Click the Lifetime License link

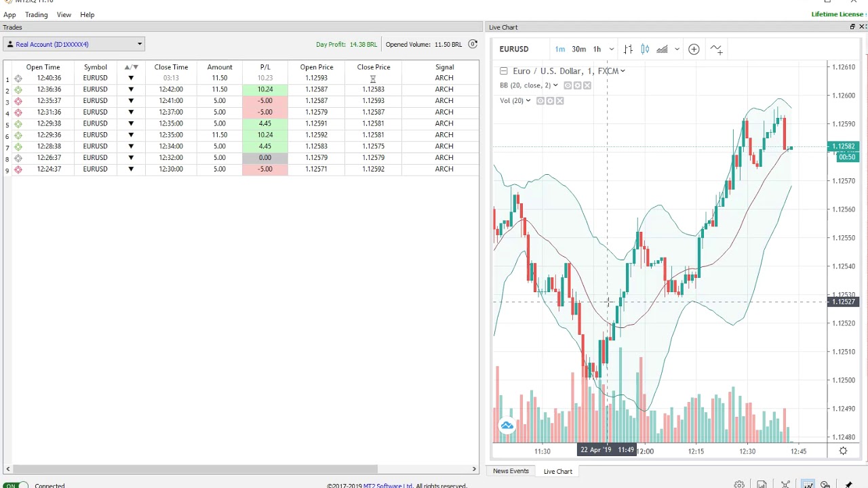point(837,14)
